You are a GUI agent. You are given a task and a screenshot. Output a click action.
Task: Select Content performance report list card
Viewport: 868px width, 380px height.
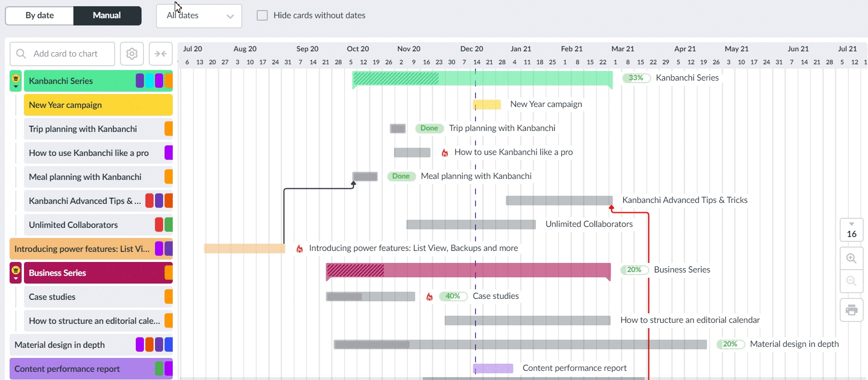[x=91, y=368]
